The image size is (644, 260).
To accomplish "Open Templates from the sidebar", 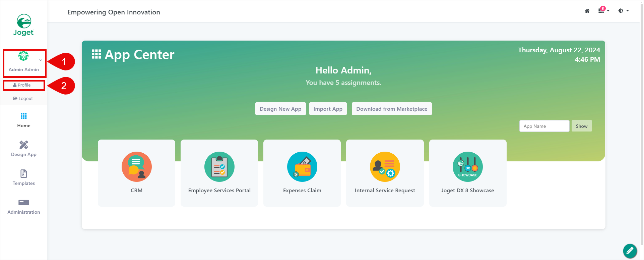I will click(x=24, y=177).
